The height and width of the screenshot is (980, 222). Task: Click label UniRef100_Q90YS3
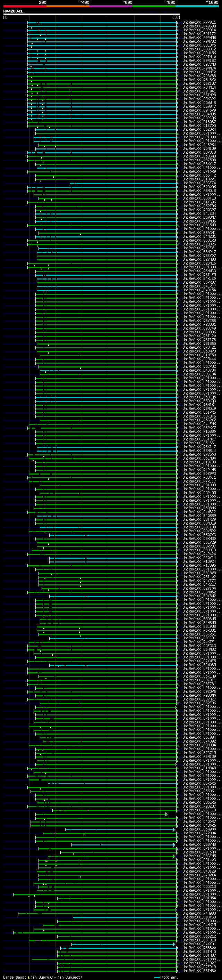(x=199, y=917)
